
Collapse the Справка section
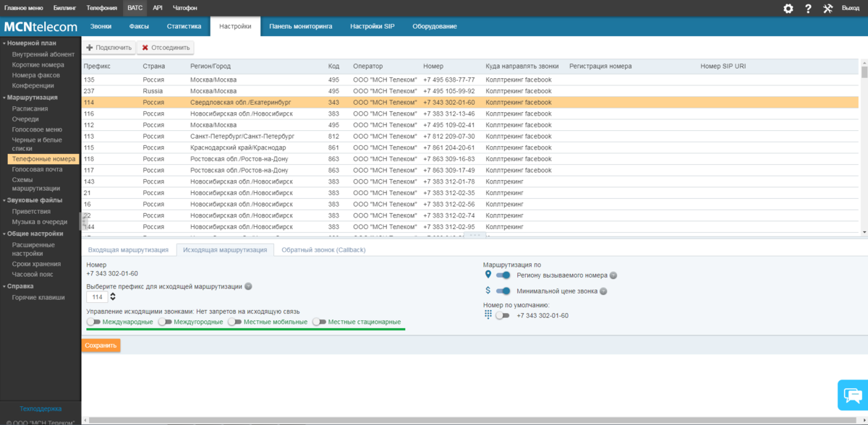20,286
